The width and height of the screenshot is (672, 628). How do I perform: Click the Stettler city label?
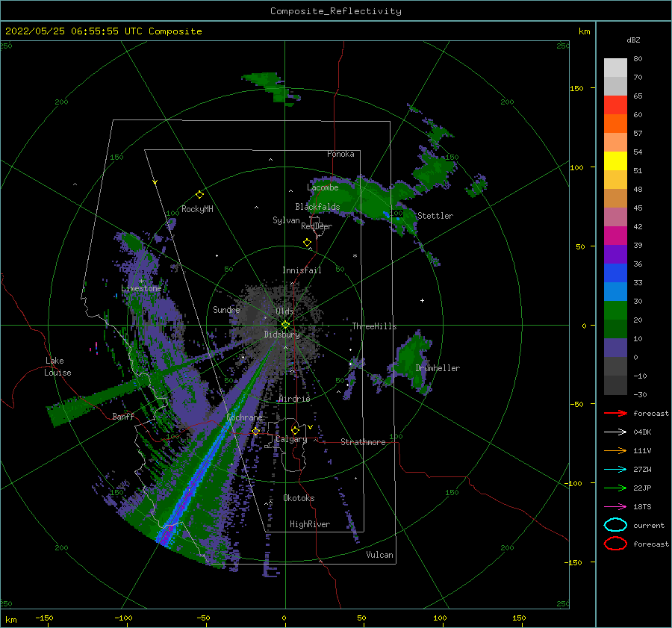435,216
